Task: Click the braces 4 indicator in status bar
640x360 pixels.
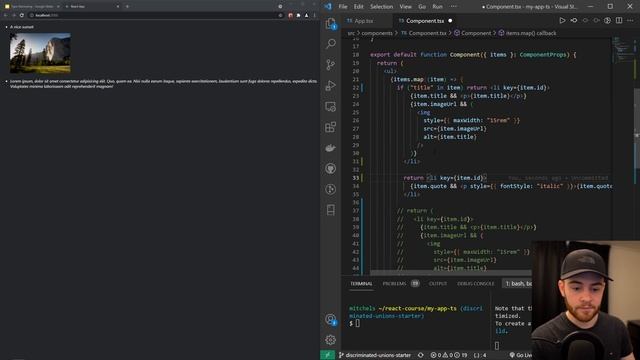Action: pos(480,355)
